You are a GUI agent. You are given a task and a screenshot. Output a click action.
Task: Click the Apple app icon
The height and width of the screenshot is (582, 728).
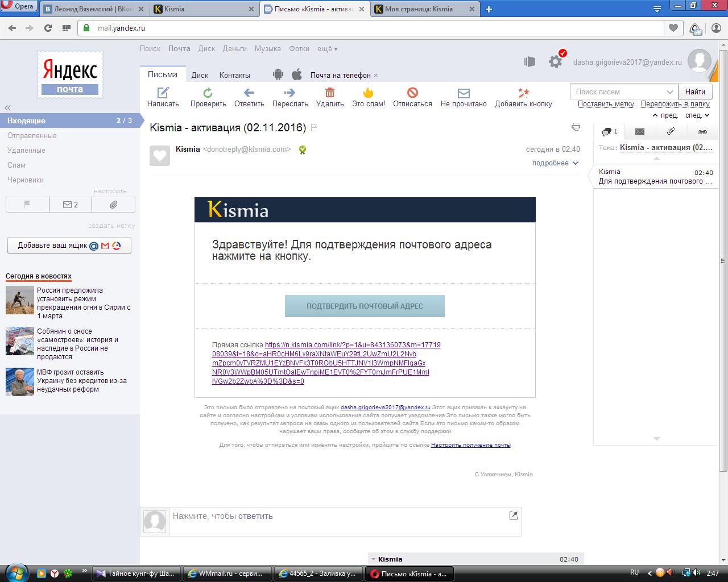coord(296,74)
